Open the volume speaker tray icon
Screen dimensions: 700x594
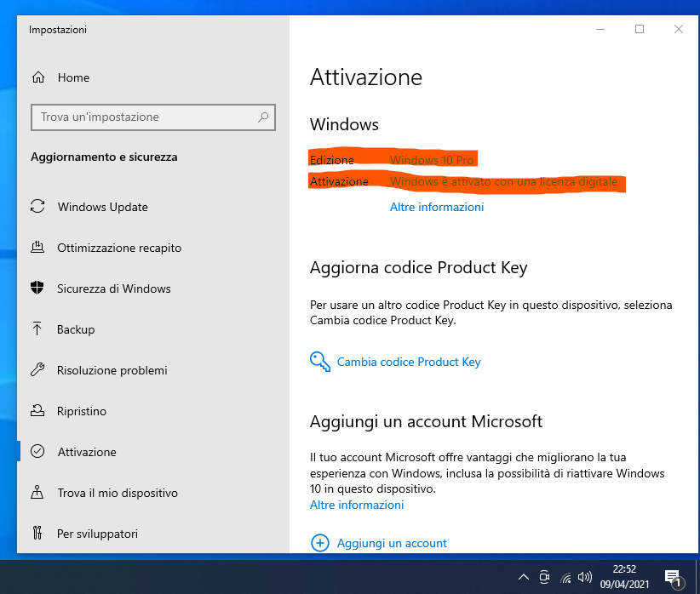(x=585, y=577)
